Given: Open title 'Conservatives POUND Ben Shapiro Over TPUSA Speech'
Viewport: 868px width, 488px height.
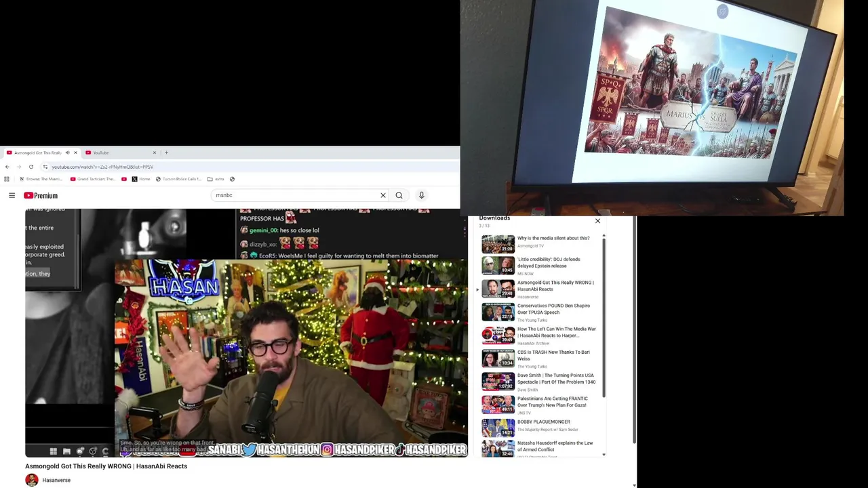Looking at the screenshot, I should pyautogui.click(x=553, y=309).
